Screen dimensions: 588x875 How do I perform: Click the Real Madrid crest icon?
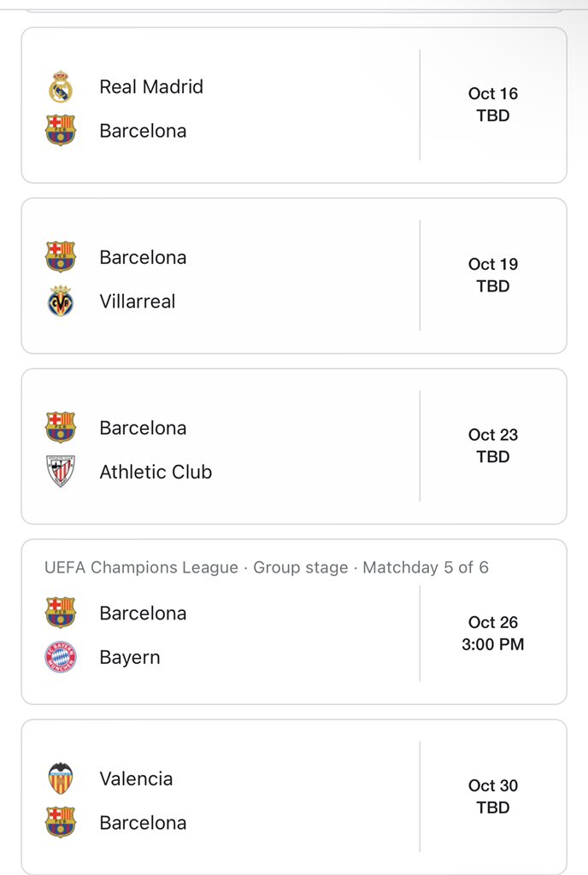point(60,86)
